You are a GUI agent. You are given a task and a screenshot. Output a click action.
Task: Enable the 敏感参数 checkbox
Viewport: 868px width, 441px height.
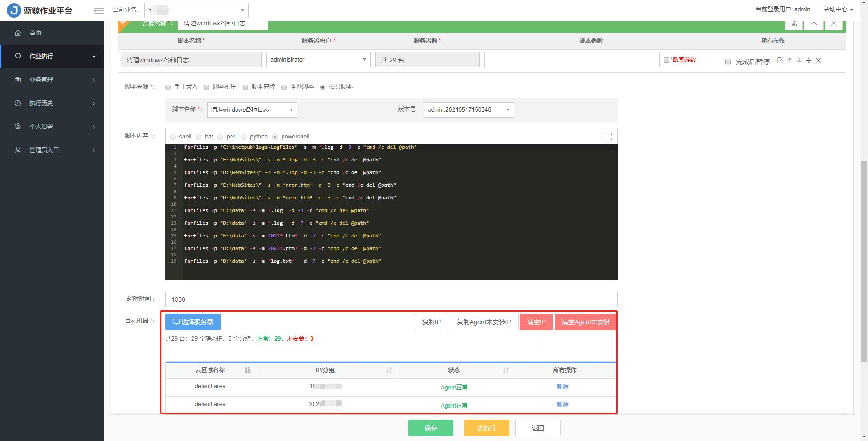pos(666,60)
